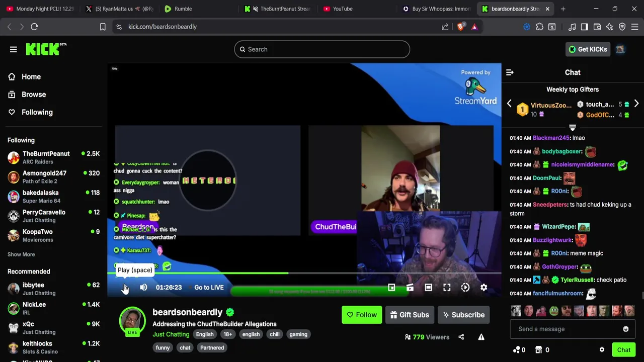Viewport: 644px width, 362px height.
Task: Click the Get KICKs button
Action: click(588, 49)
